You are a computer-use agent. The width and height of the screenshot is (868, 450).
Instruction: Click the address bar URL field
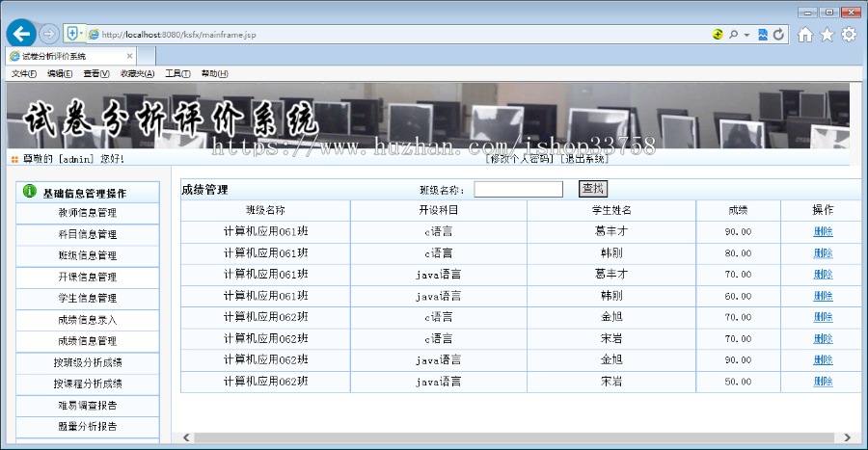click(x=398, y=35)
